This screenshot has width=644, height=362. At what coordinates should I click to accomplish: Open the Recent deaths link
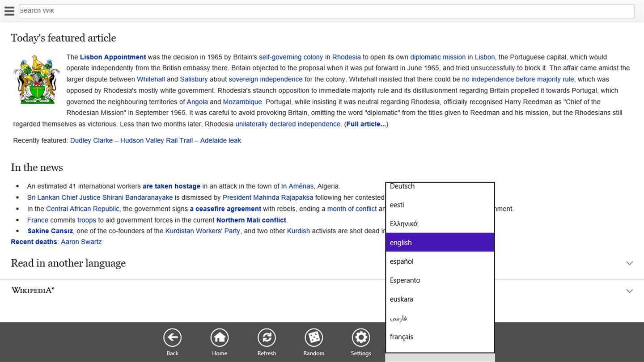(x=34, y=242)
